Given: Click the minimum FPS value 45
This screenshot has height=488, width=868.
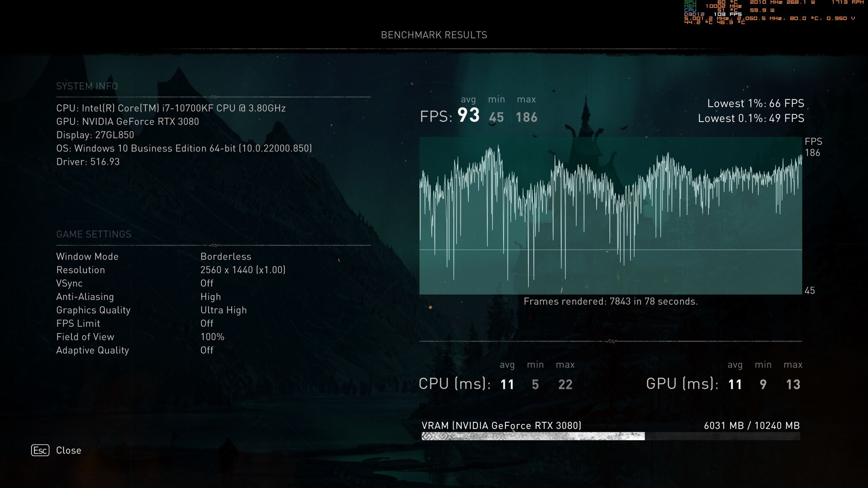Looking at the screenshot, I should (496, 117).
